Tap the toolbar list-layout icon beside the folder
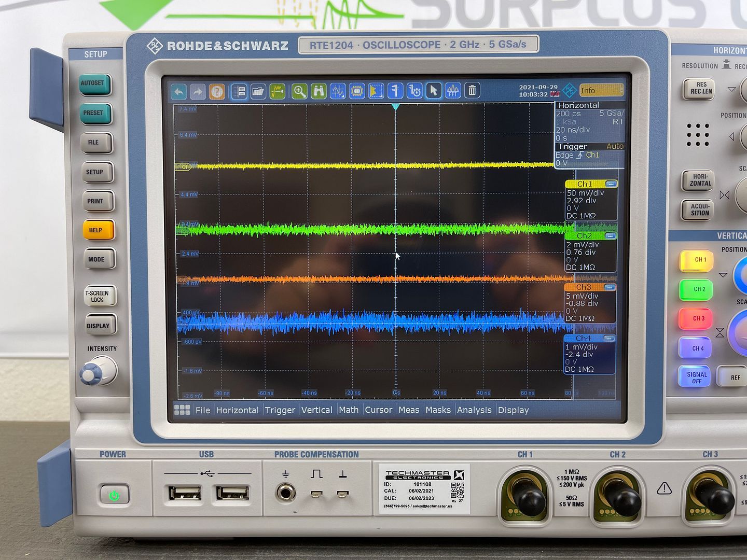 [239, 92]
